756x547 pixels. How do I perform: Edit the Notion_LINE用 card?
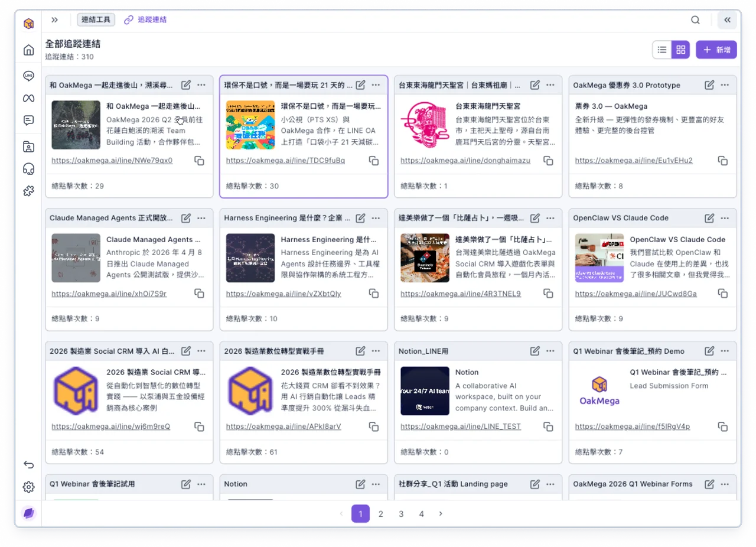pos(535,351)
